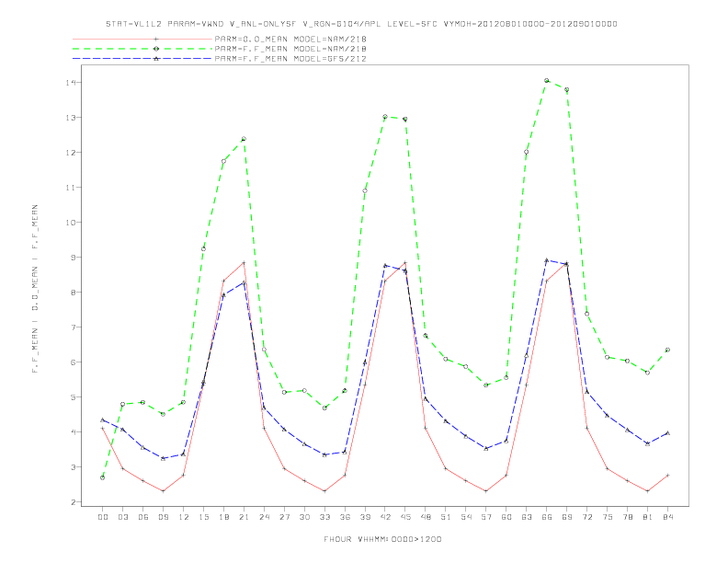
Task: Click x-axis forecast hour label 36
Action: click(x=345, y=517)
